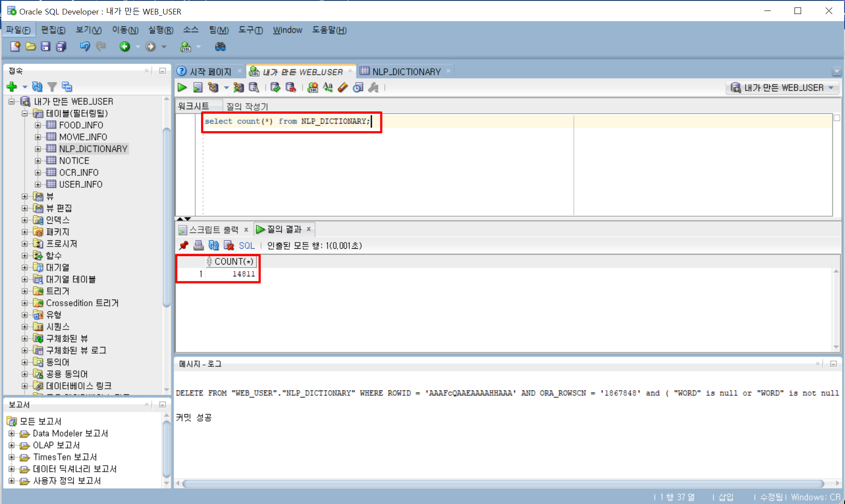
Task: Expand the NLP_DICTIONARY table node
Action: click(x=38, y=149)
